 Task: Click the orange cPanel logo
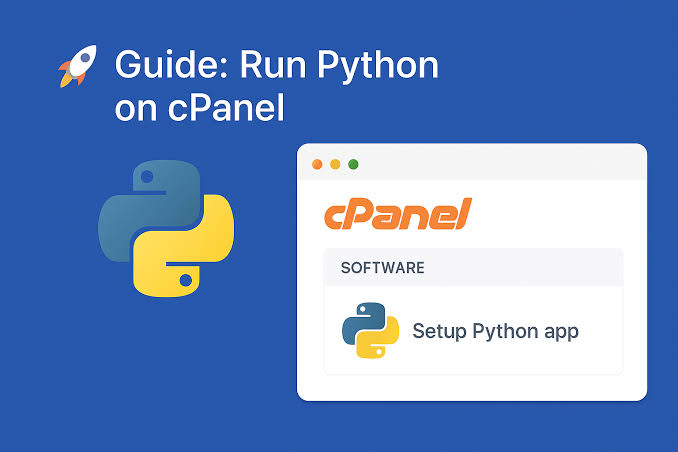tap(398, 214)
